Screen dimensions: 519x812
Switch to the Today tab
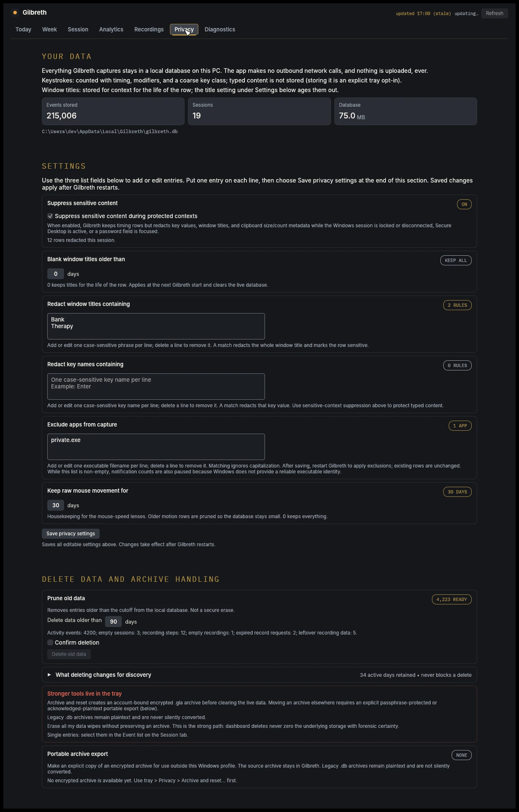(23, 29)
